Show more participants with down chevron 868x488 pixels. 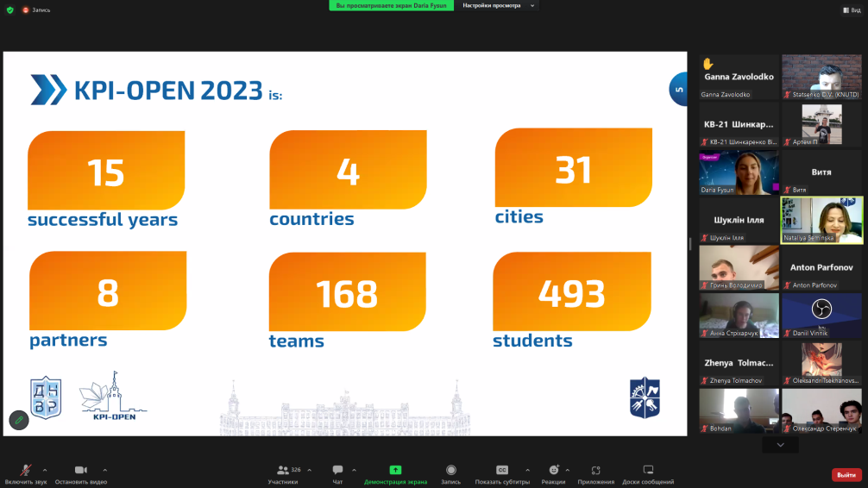[x=780, y=445]
